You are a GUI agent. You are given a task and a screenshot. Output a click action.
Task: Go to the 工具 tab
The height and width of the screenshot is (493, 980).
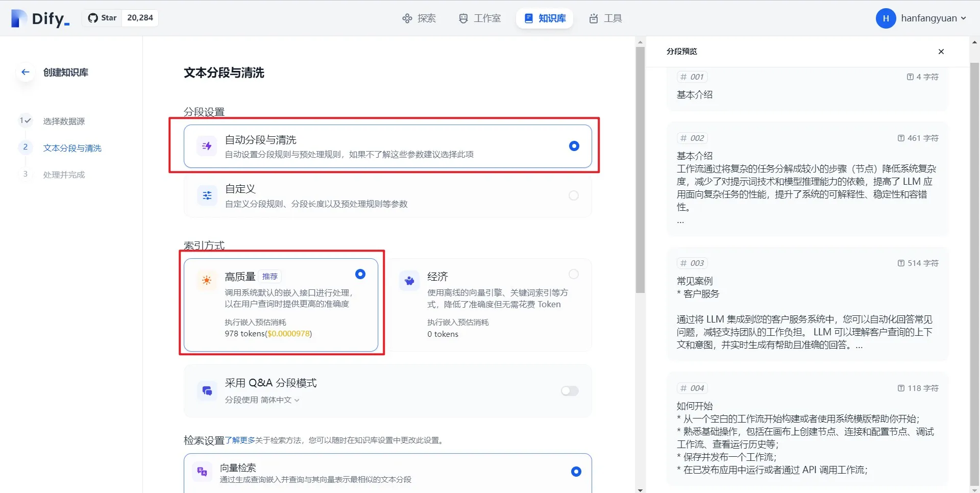(x=605, y=18)
